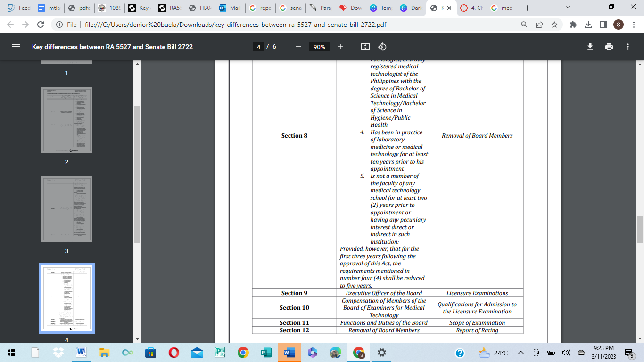644x362 pixels.
Task: Launch Opera browser from the taskbar
Action: (173, 353)
